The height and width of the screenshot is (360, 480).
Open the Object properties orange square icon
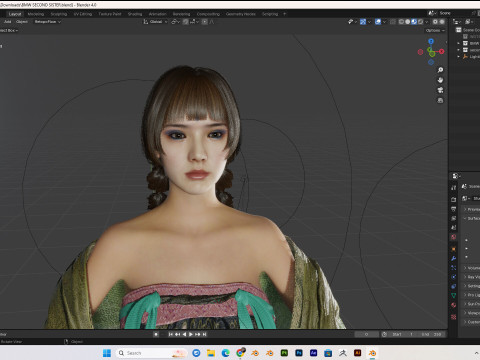(x=454, y=249)
